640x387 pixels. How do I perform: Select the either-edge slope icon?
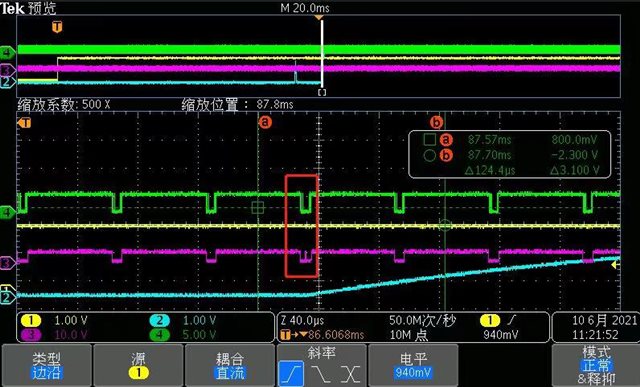pyautogui.click(x=351, y=374)
